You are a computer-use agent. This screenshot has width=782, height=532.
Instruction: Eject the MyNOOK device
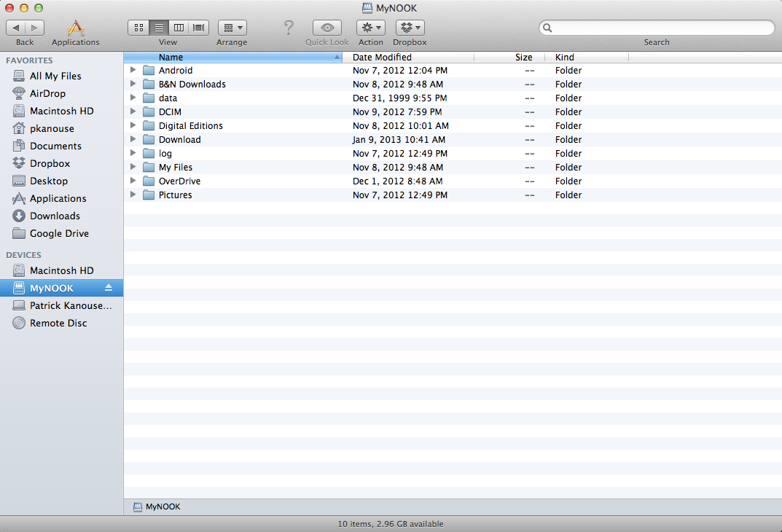109,288
